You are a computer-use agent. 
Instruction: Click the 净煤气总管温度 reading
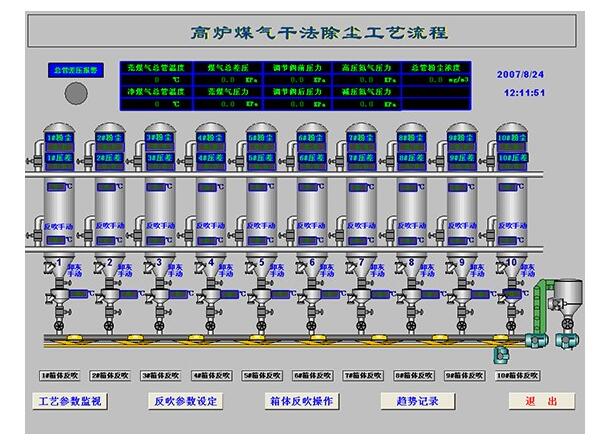[x=156, y=104]
